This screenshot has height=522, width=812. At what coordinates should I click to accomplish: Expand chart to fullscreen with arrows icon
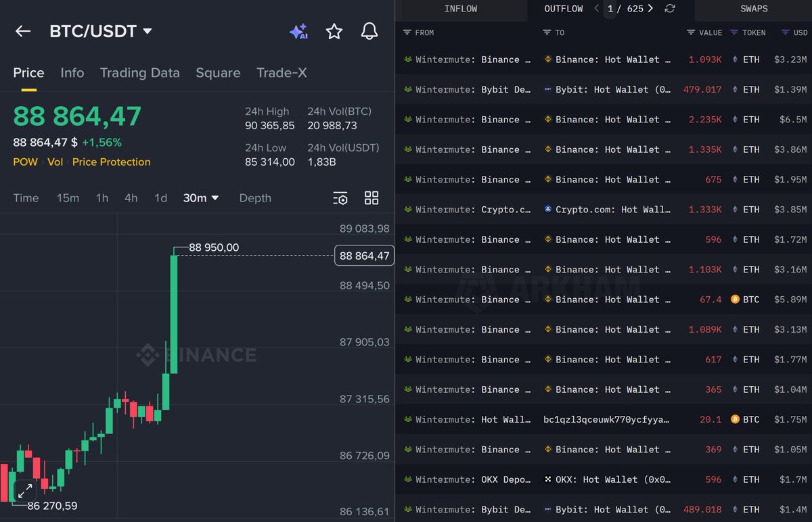point(25,491)
